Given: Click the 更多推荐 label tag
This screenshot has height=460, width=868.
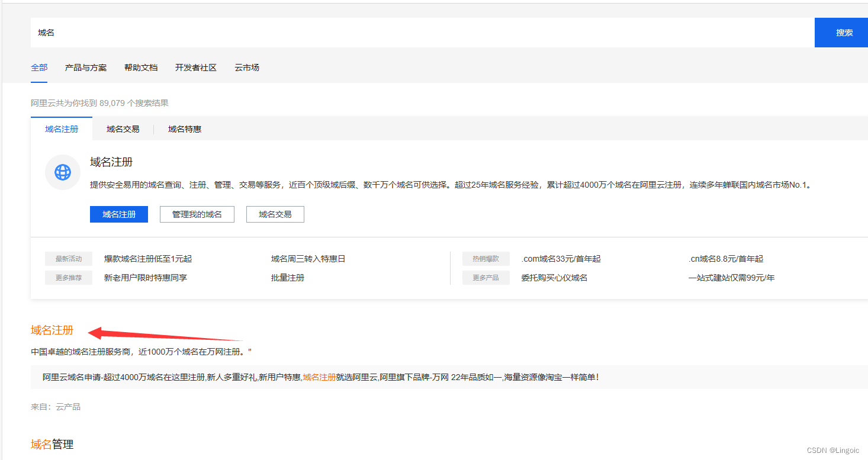Looking at the screenshot, I should pos(69,278).
